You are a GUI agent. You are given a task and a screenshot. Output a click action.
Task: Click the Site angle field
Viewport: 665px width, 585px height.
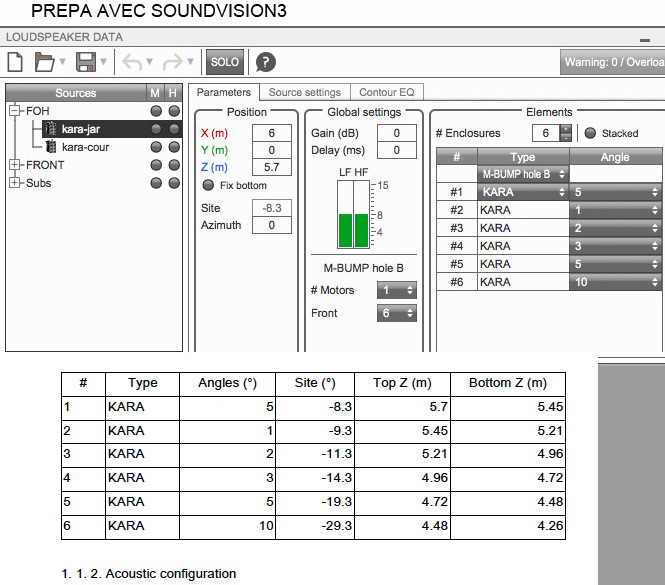tap(271, 208)
